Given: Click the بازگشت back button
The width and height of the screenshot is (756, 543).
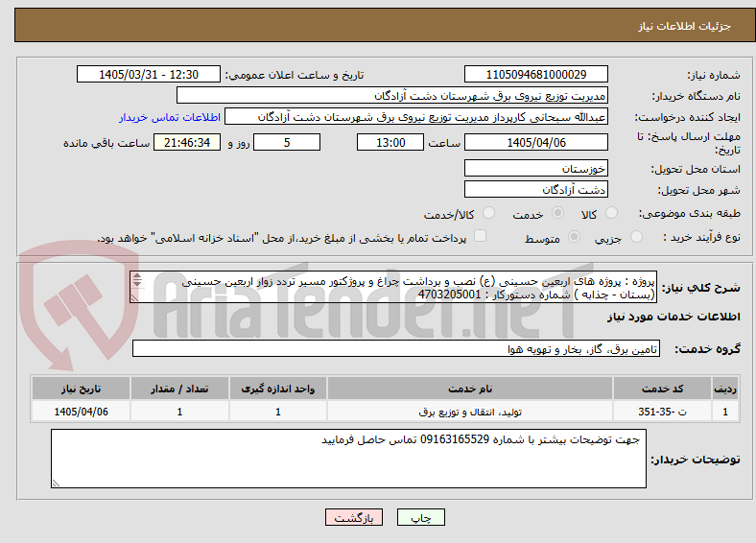Looking at the screenshot, I should [x=354, y=517].
